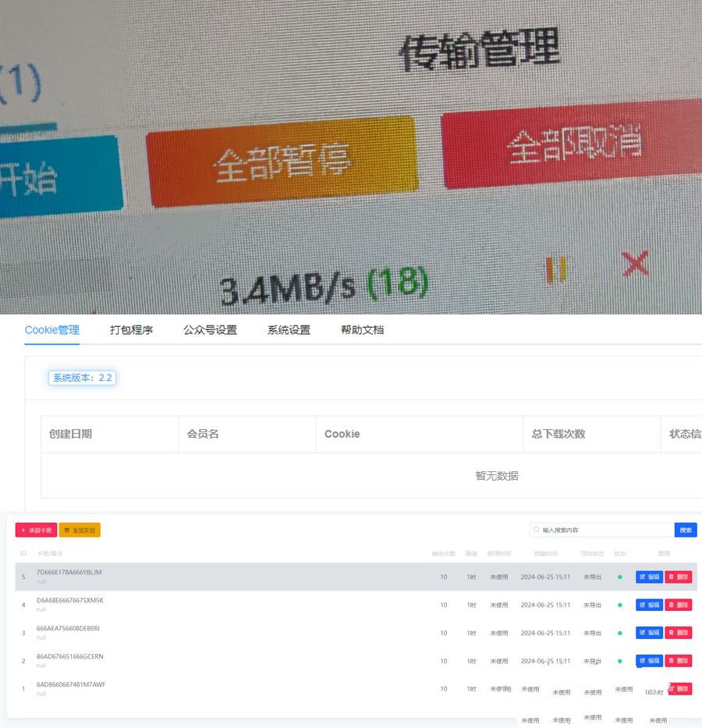Toggle the green status dot for 86AD676651666GCERN
Image resolution: width=702 pixels, height=728 pixels.
point(622,660)
